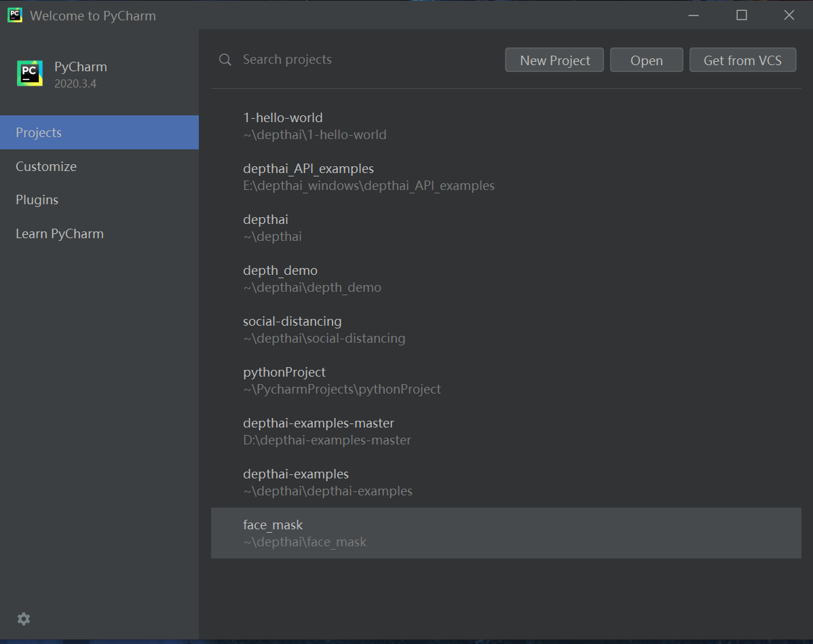Open the depthai_API_examples project
Image resolution: width=813 pixels, height=644 pixels.
click(506, 177)
